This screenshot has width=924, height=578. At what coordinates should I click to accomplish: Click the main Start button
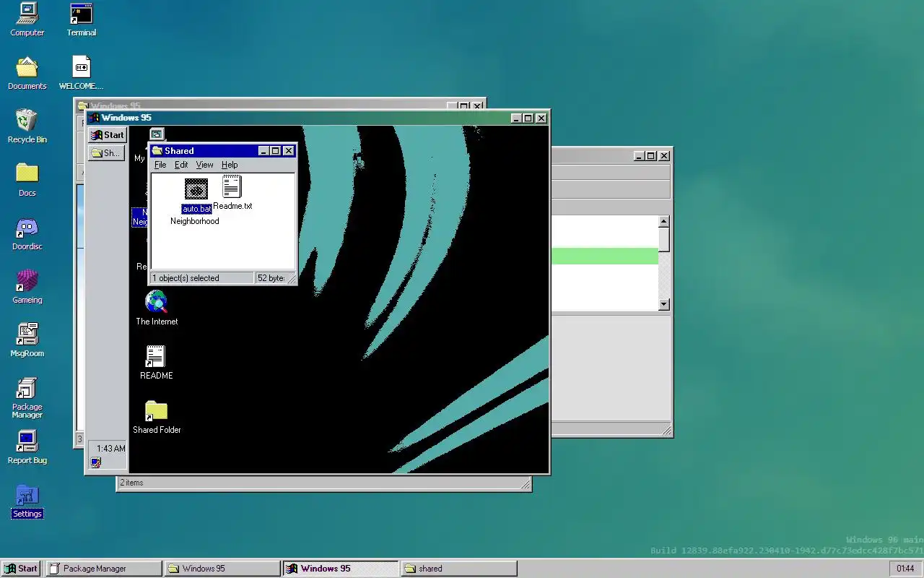coord(22,569)
